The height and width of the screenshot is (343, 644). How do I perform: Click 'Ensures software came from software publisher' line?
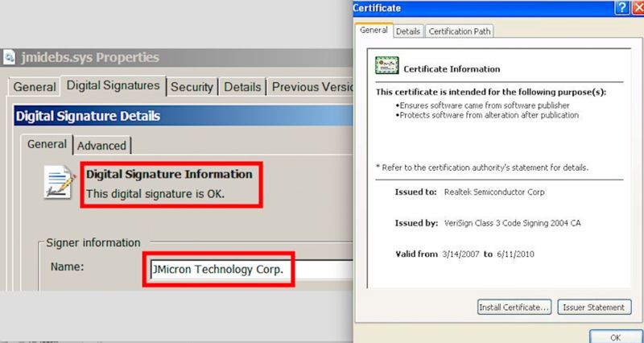[483, 105]
